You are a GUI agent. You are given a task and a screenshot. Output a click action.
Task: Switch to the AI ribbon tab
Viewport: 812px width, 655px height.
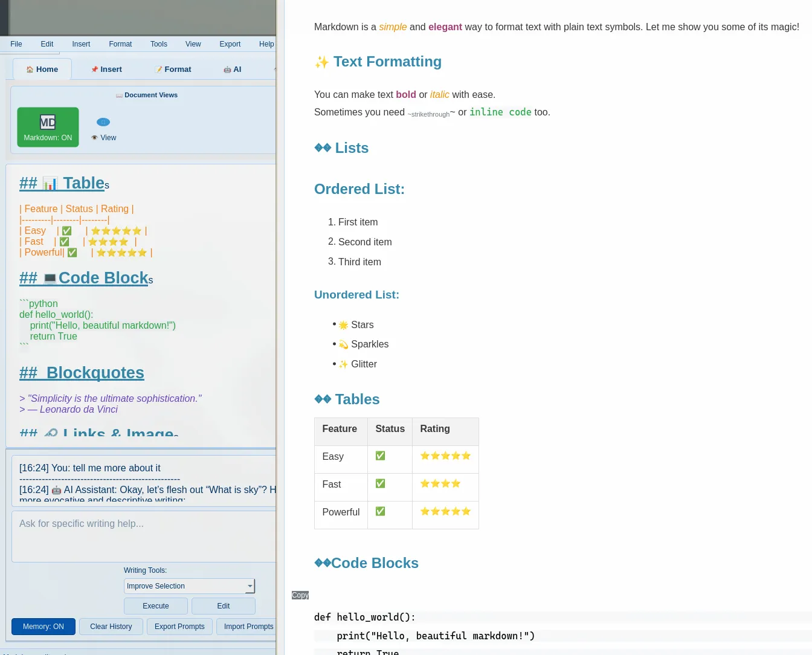pos(233,69)
